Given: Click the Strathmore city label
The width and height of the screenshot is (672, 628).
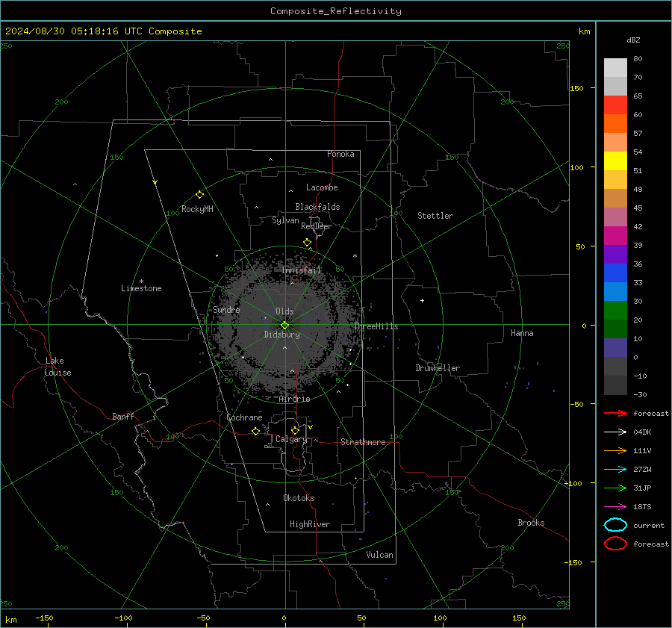Looking at the screenshot, I should coord(363,442).
